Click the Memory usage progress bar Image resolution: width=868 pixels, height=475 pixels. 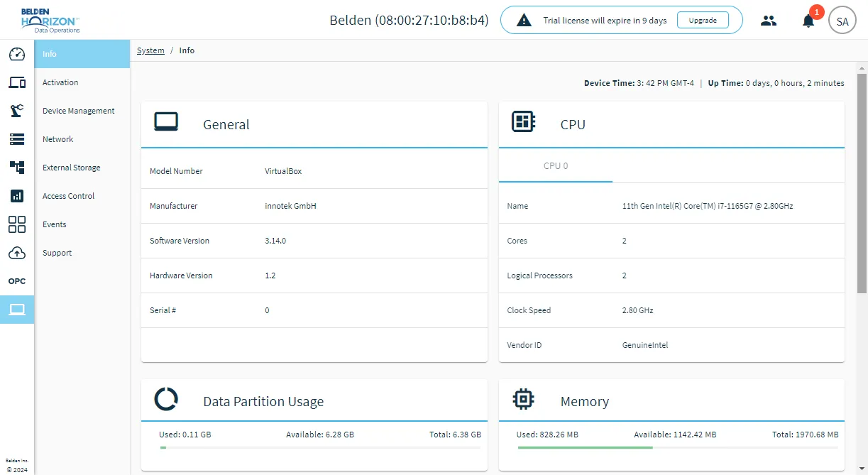(678, 447)
